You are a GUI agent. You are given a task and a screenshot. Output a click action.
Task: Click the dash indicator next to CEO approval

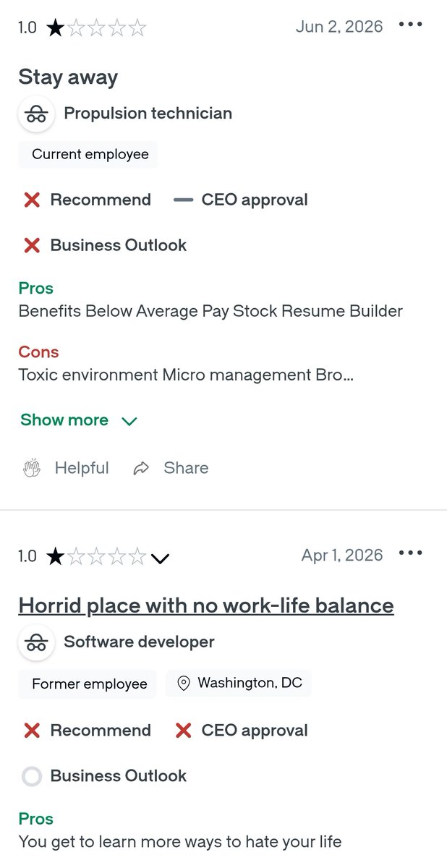[184, 200]
